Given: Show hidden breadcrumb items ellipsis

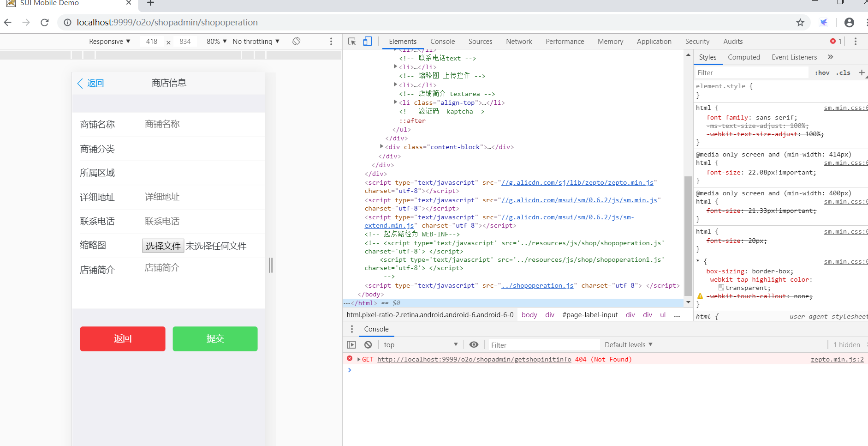Looking at the screenshot, I should coord(677,315).
